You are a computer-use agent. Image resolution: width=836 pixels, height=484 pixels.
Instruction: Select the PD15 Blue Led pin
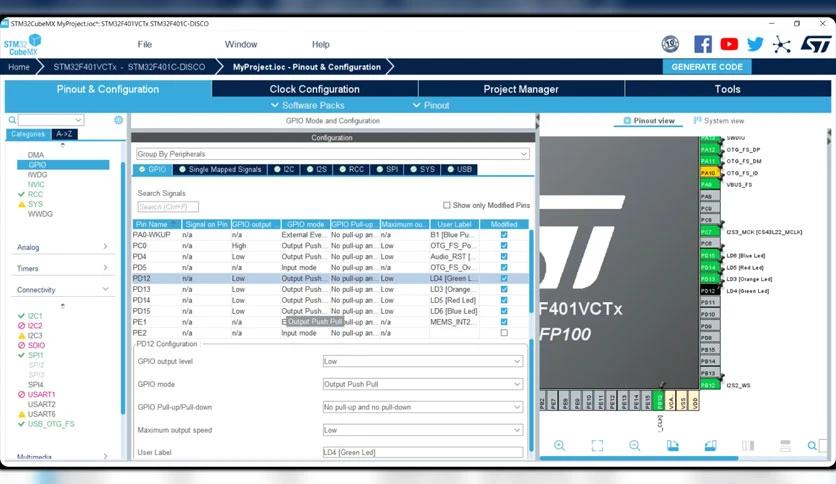[710, 255]
